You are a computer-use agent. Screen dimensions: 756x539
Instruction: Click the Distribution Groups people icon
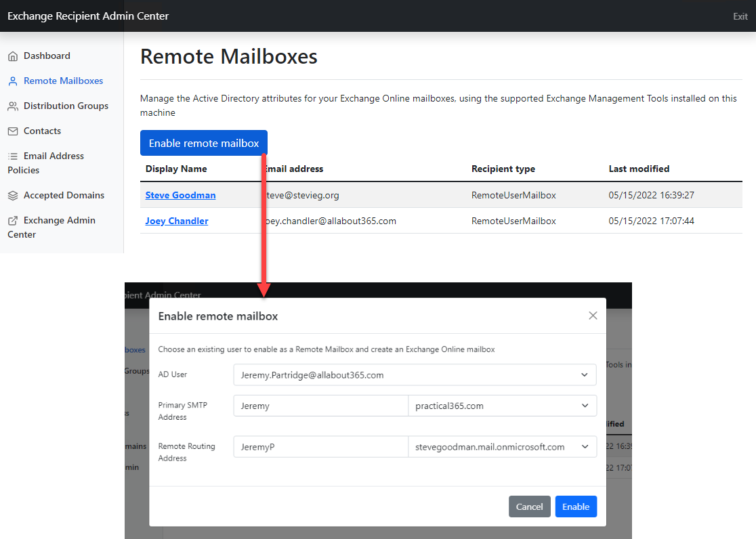14,106
